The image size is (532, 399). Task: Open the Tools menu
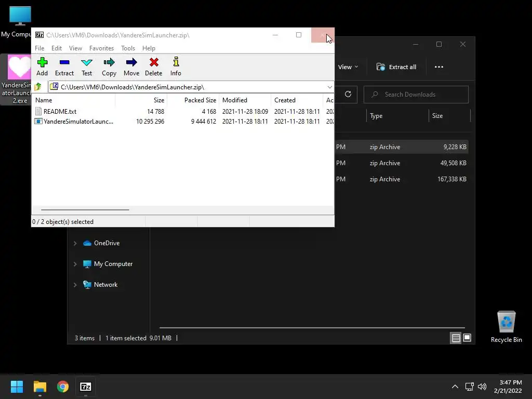128,48
